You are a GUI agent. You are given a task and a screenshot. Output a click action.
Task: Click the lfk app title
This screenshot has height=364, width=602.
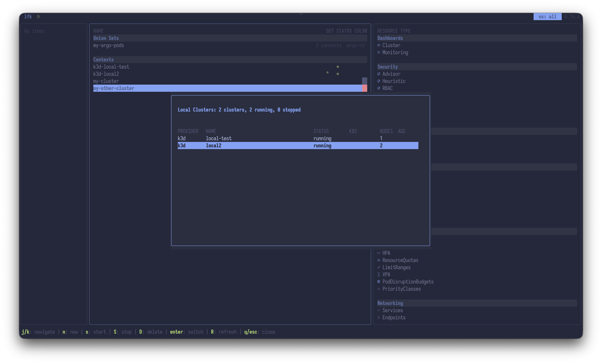click(x=28, y=16)
